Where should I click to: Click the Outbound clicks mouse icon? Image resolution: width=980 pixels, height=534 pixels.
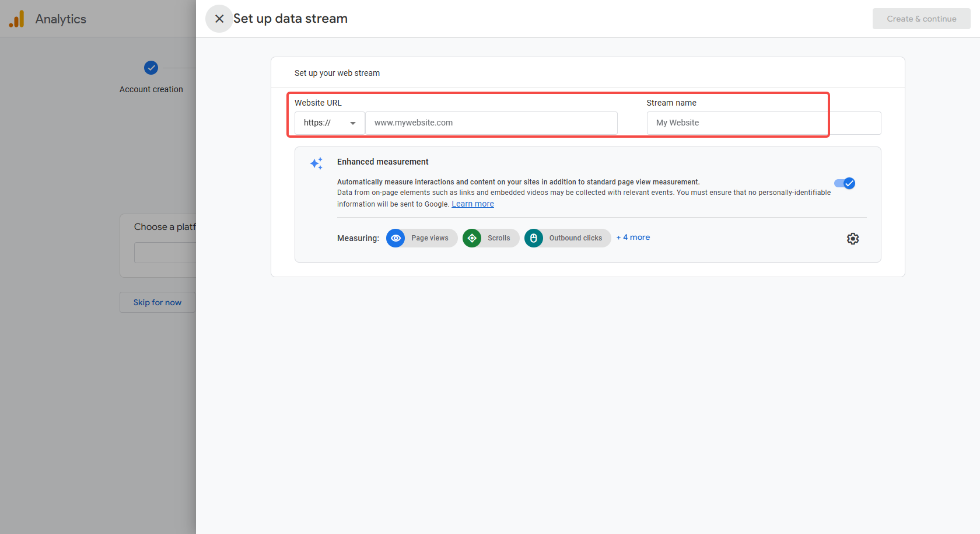pos(534,238)
